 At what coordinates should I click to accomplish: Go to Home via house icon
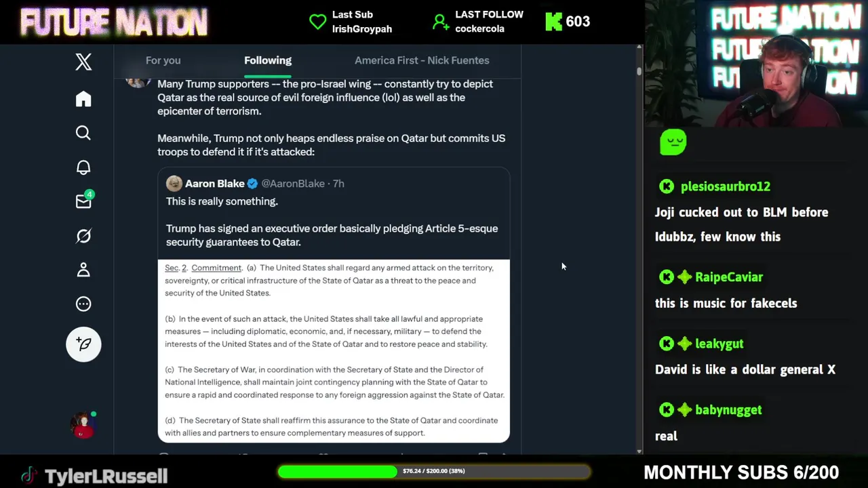pyautogui.click(x=83, y=99)
